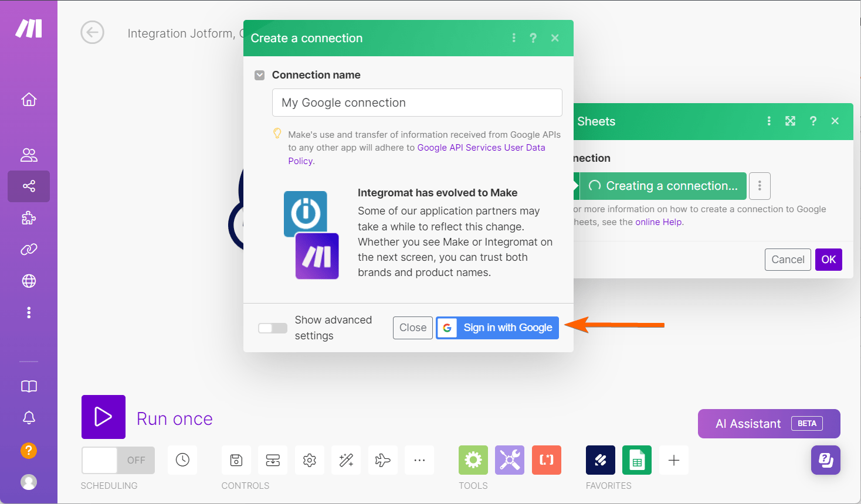Viewport: 861px width, 504px height.
Task: Click Creating a connection button
Action: point(663,186)
